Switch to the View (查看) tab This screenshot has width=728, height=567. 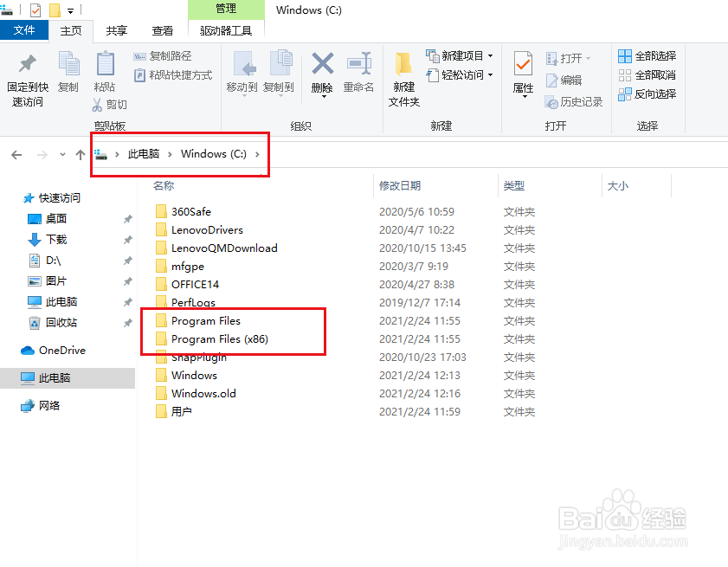click(163, 30)
